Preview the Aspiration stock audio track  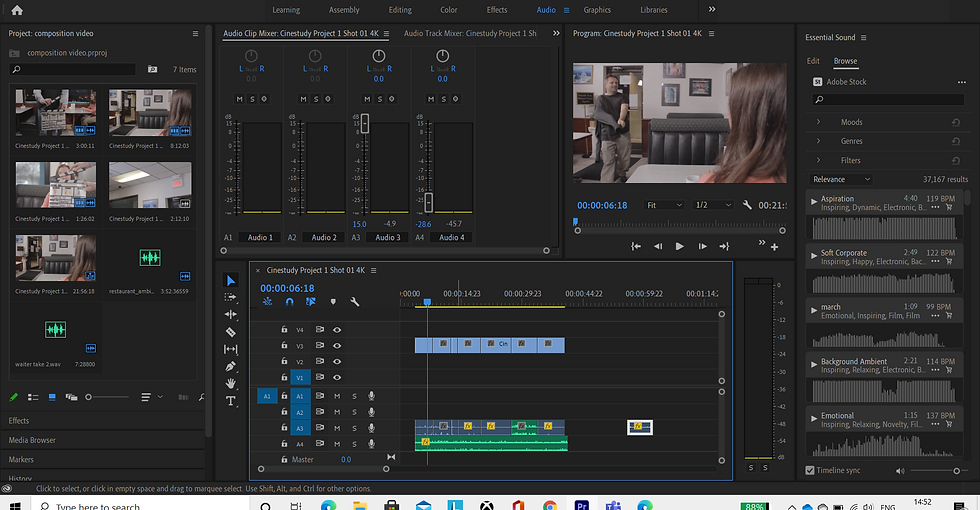pos(814,201)
